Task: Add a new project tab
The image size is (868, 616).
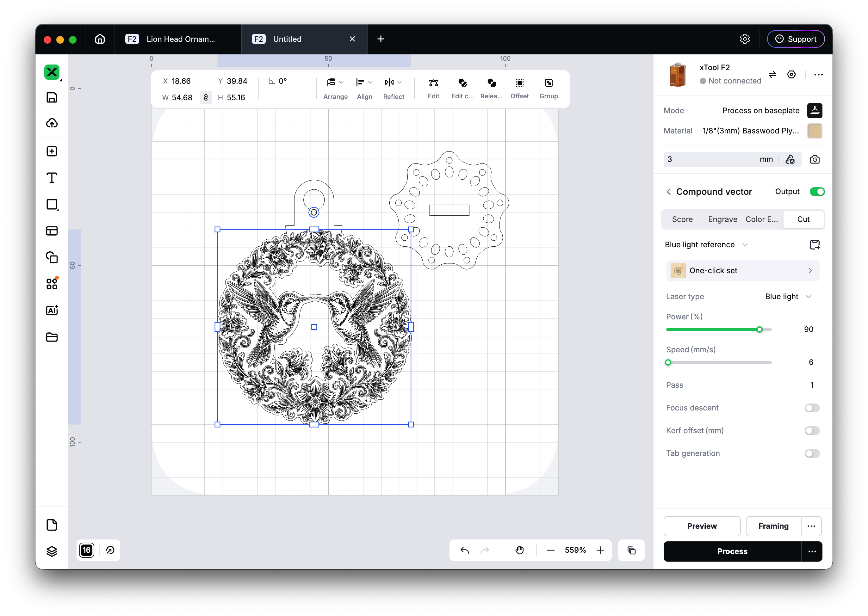Action: pyautogui.click(x=381, y=39)
